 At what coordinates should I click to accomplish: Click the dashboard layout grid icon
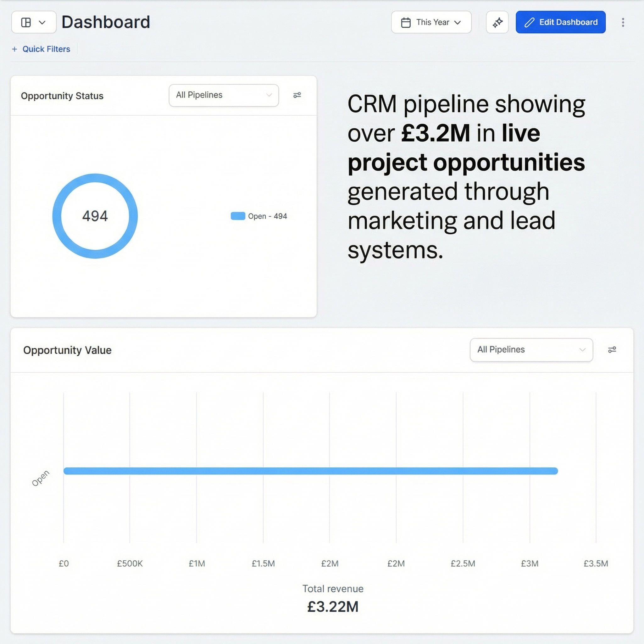(26, 22)
